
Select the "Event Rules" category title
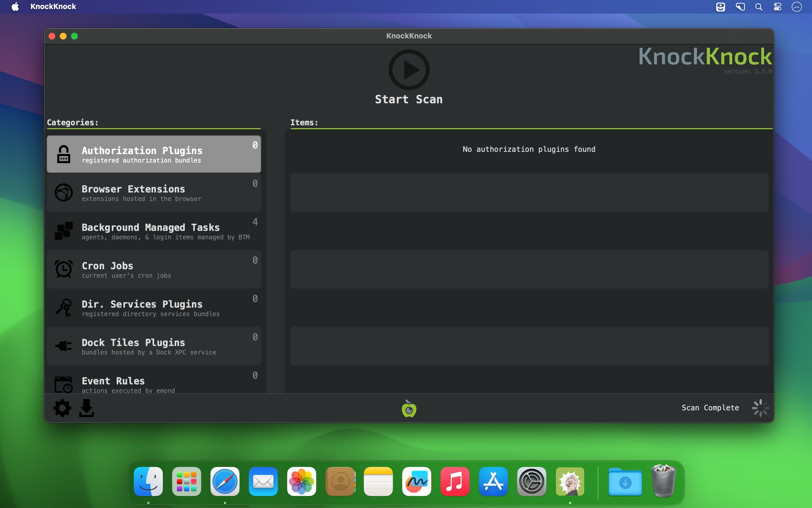tap(113, 381)
